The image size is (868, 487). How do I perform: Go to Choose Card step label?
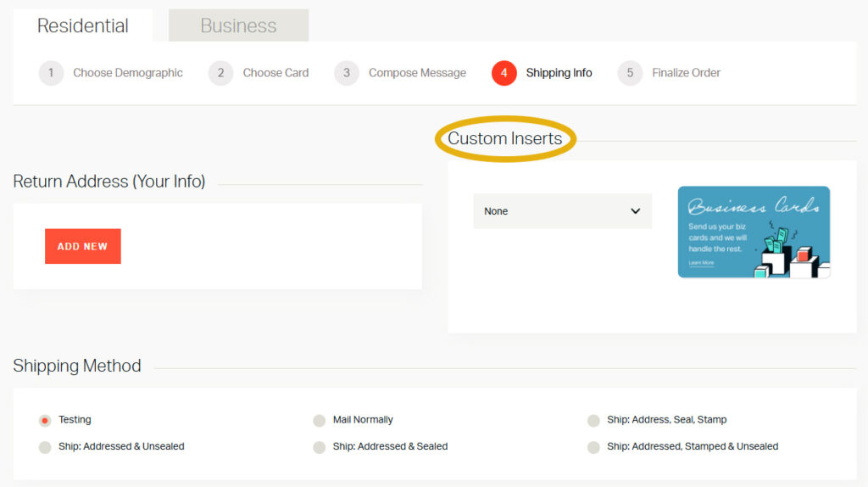[x=275, y=73]
